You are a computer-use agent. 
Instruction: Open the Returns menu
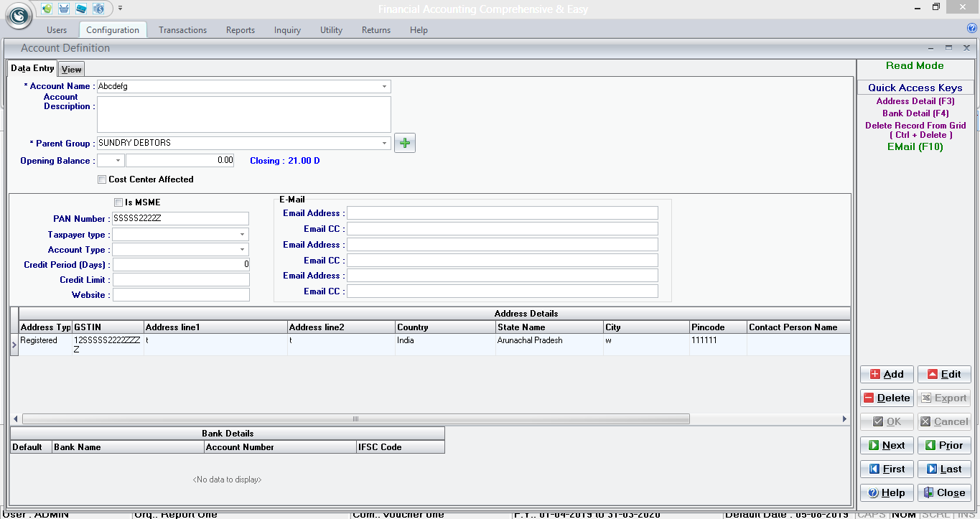[x=376, y=30]
